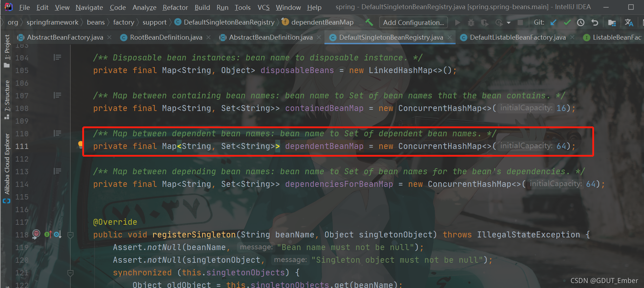Close DefaultListableBeanFactory.java tab
This screenshot has width=644, height=288.
coord(572,37)
